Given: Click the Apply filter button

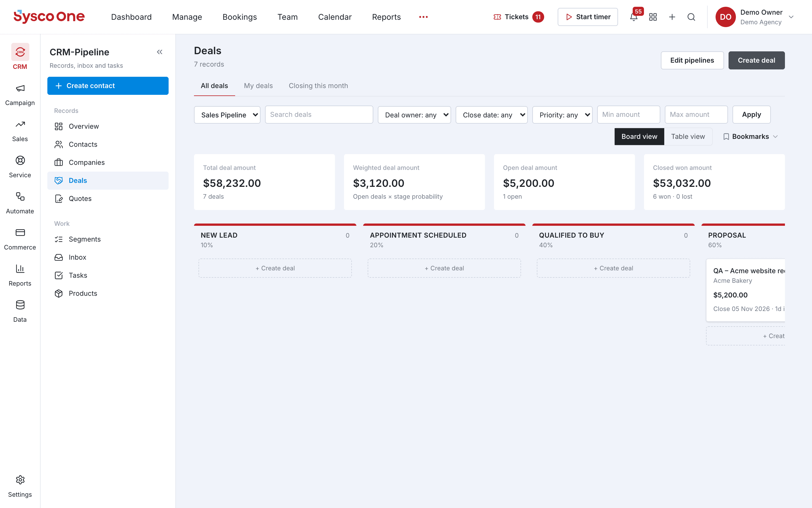Looking at the screenshot, I should [752, 115].
